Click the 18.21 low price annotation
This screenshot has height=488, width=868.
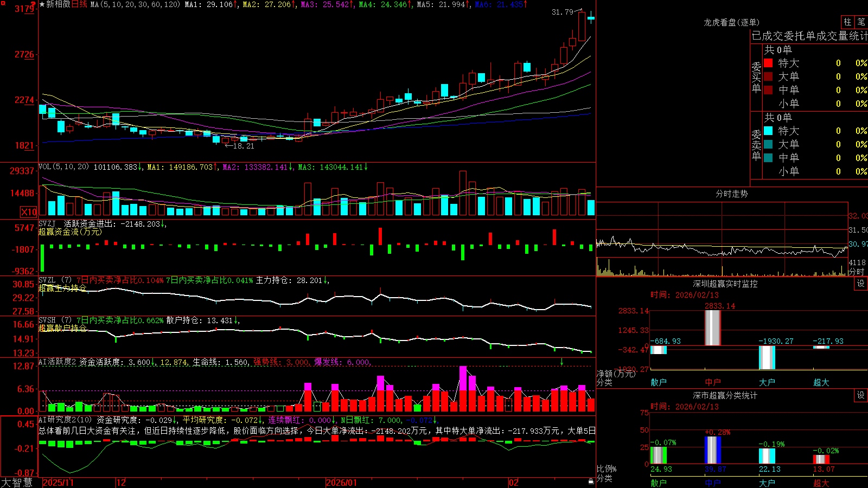coord(244,146)
